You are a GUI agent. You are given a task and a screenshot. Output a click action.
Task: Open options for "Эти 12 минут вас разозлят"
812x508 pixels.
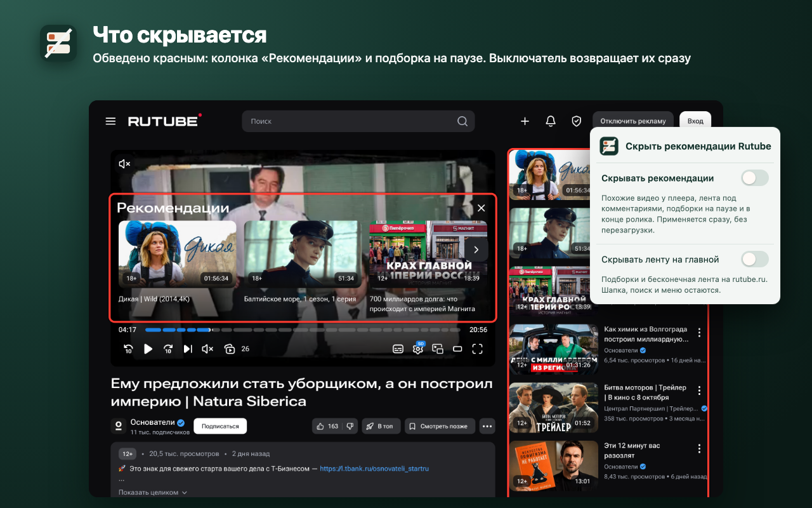[699, 448]
